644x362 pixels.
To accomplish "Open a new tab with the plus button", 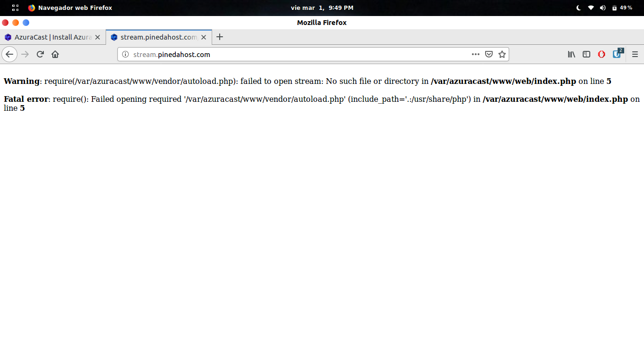I will point(219,37).
